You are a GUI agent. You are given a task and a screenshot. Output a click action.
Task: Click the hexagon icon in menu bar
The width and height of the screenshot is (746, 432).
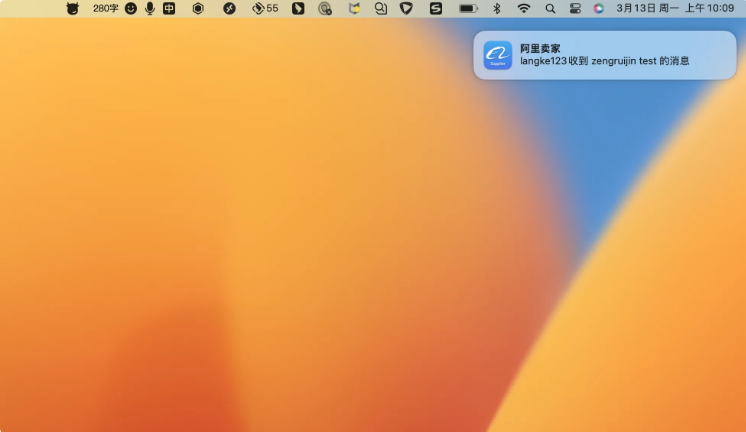pyautogui.click(x=198, y=8)
